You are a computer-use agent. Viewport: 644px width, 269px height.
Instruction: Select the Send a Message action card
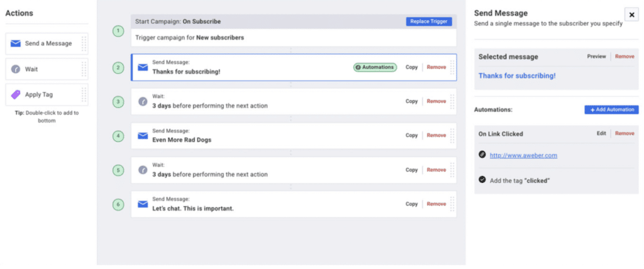pyautogui.click(x=47, y=43)
